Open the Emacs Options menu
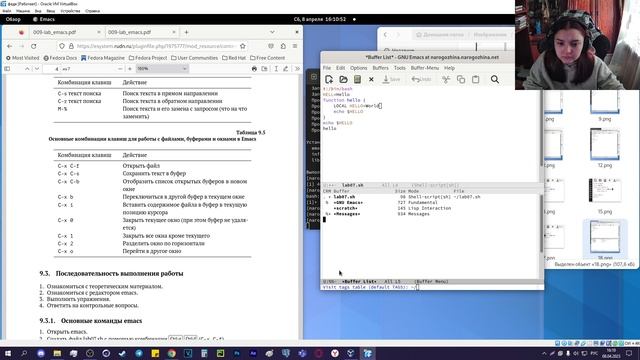The image size is (640, 360). pyautogui.click(x=358, y=68)
